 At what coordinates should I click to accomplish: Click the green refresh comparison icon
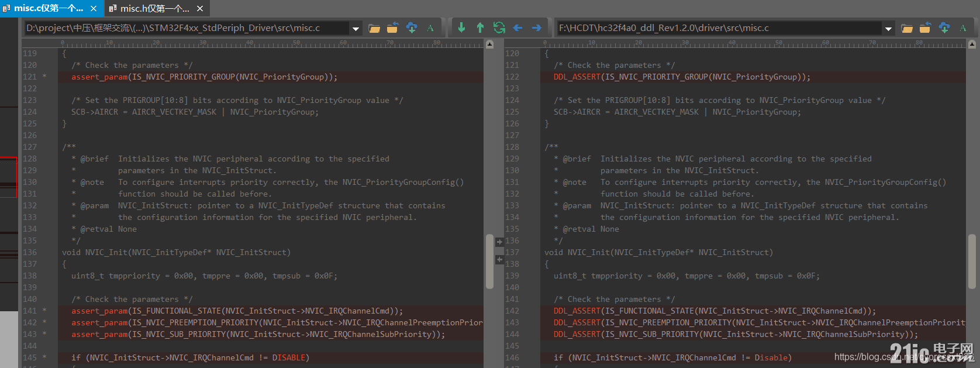(x=499, y=27)
